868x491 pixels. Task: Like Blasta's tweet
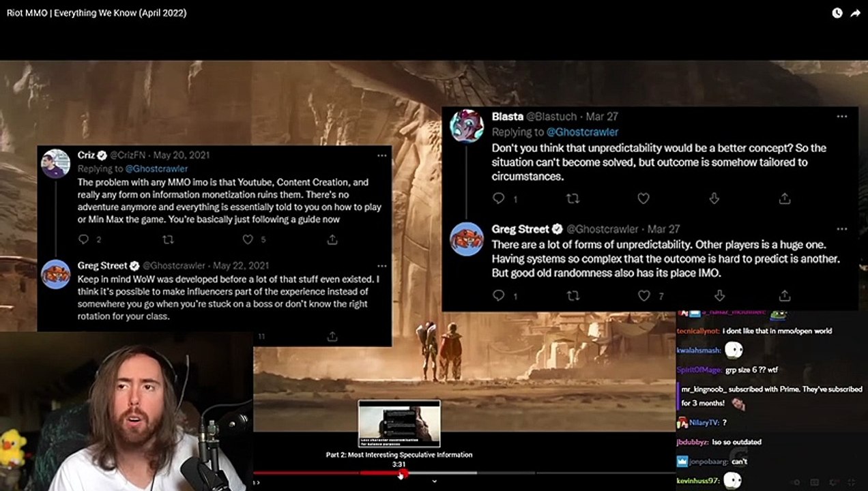[x=643, y=198]
